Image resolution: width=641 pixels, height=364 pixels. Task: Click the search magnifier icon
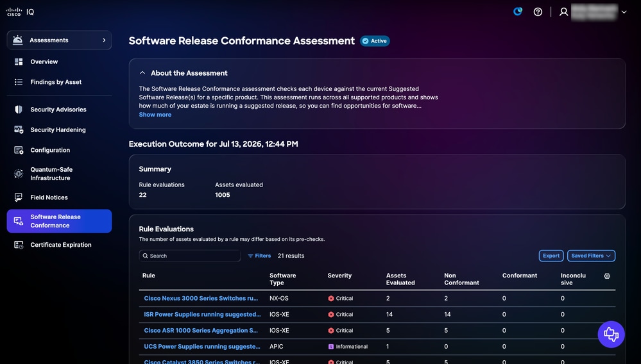click(146, 256)
